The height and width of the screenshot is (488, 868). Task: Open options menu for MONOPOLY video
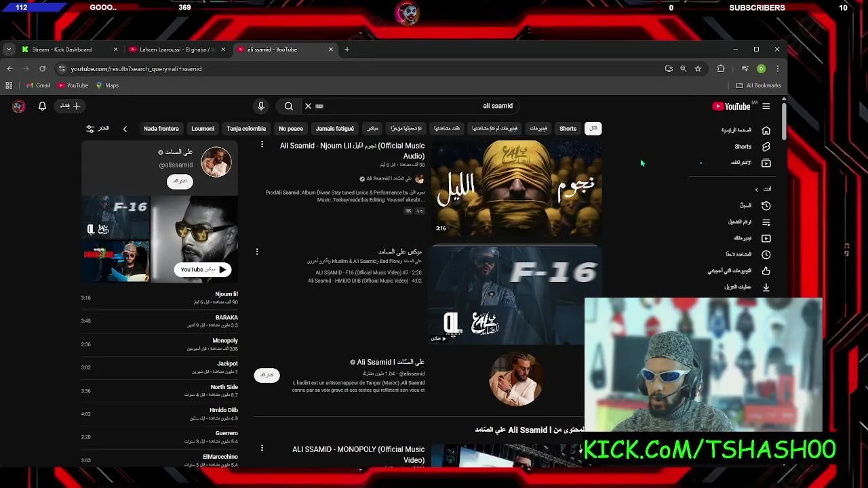[x=262, y=448]
